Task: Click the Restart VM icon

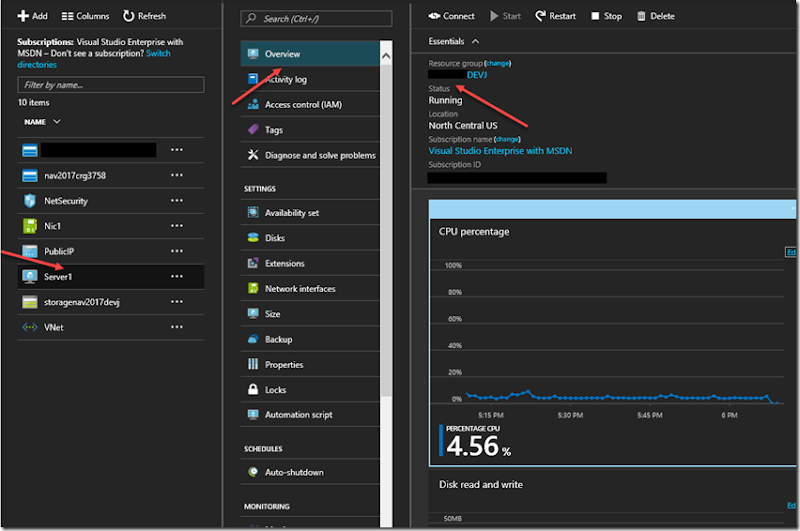Action: click(540, 16)
